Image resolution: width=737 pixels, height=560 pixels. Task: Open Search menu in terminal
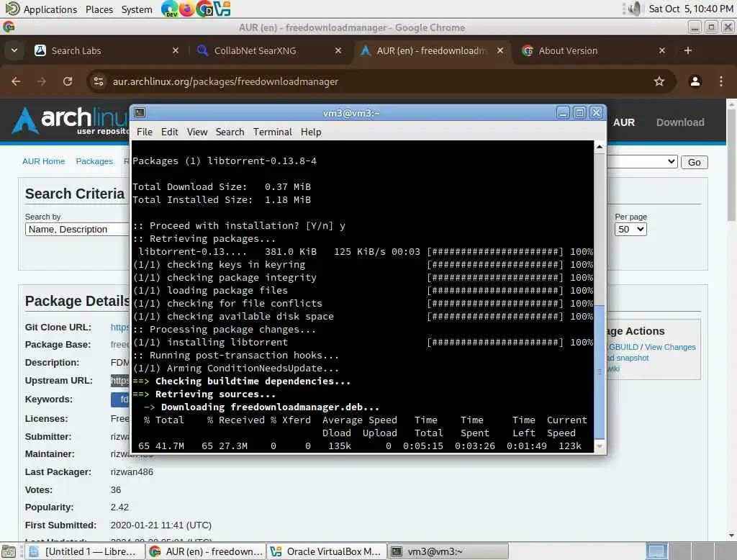[230, 132]
